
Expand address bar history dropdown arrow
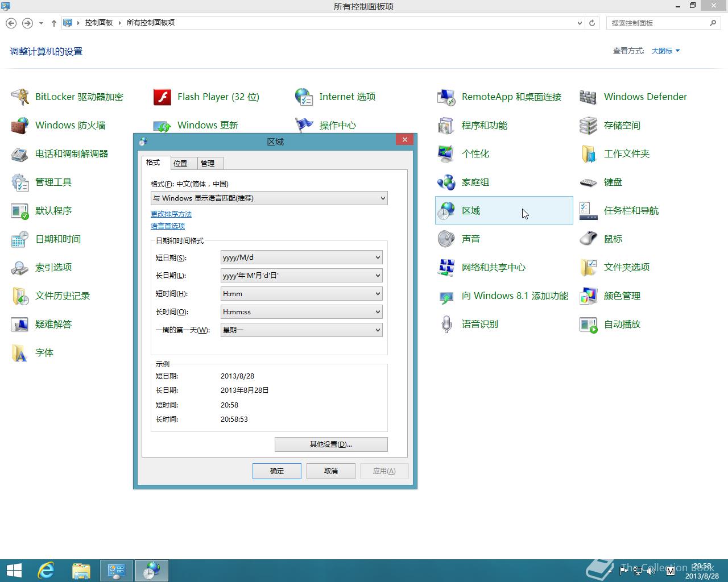(x=580, y=23)
